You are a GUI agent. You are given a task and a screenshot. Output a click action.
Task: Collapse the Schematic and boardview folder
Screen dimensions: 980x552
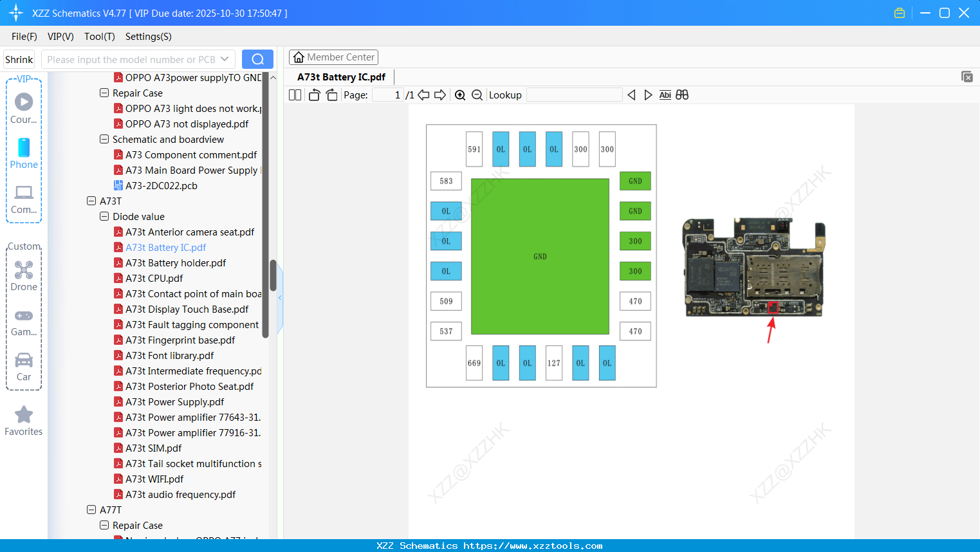coord(104,140)
